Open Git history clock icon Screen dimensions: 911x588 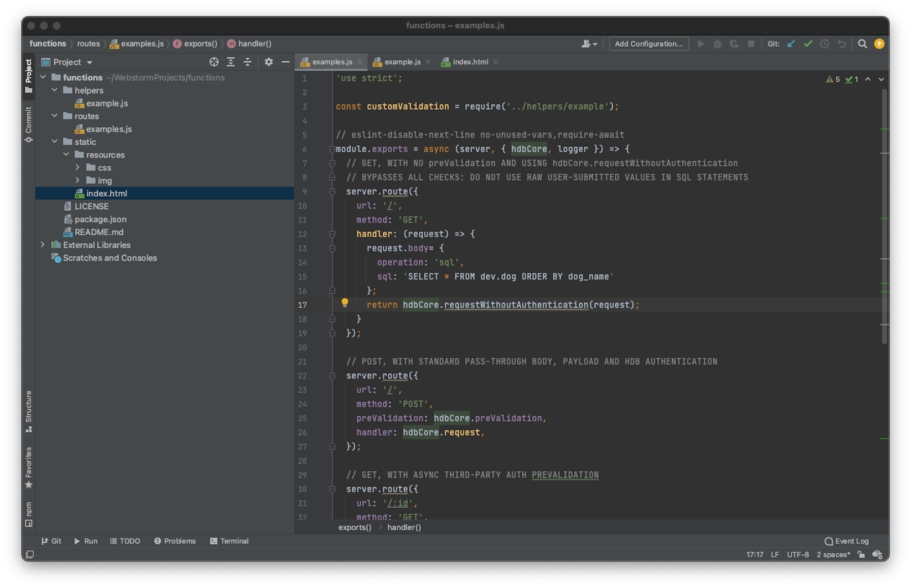tap(824, 44)
